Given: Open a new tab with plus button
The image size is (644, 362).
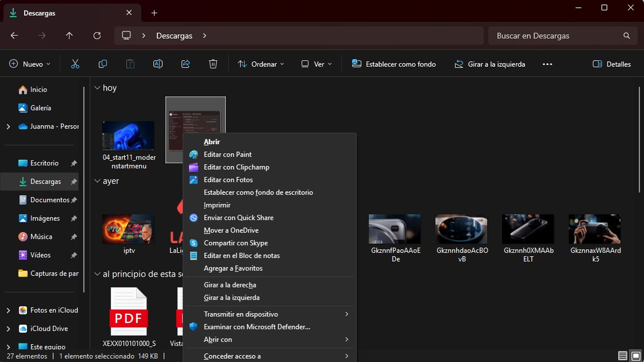Looking at the screenshot, I should (154, 13).
